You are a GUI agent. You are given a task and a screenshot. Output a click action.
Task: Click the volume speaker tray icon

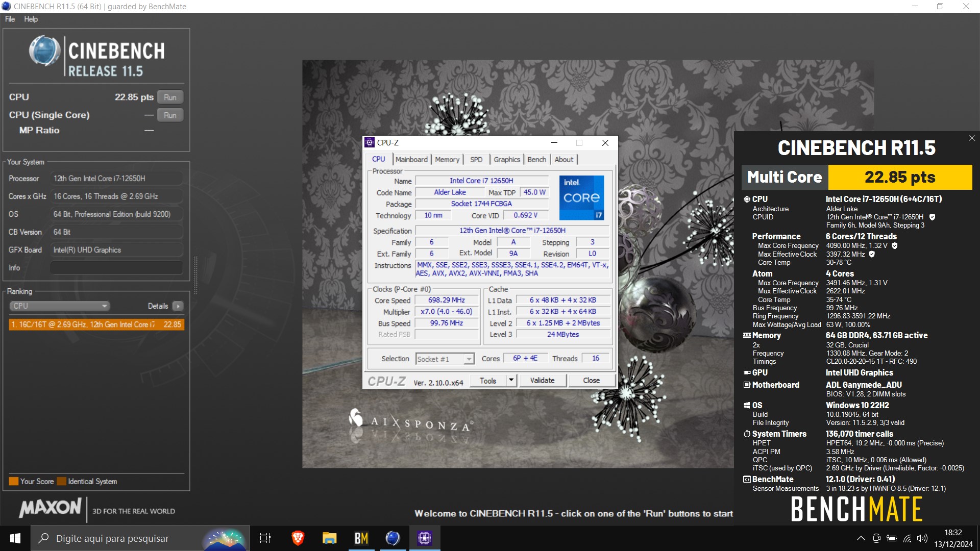[x=922, y=538]
